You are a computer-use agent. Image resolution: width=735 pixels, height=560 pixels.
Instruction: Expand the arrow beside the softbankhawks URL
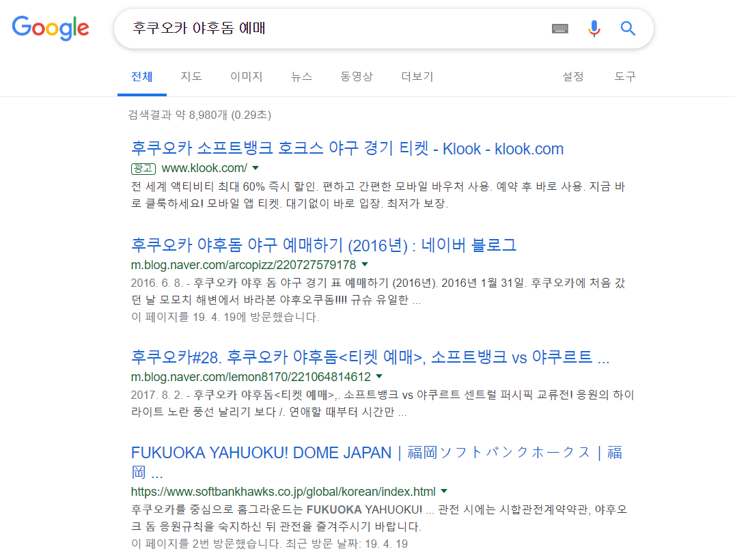tap(444, 491)
